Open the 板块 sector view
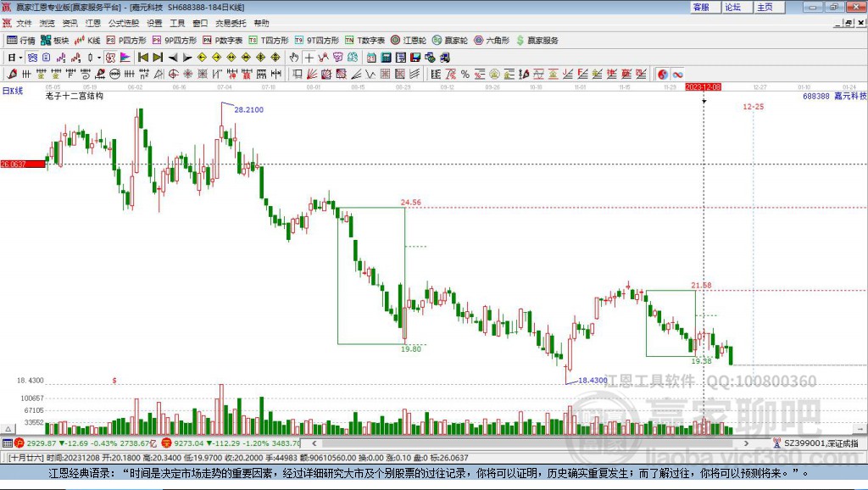 pos(54,41)
